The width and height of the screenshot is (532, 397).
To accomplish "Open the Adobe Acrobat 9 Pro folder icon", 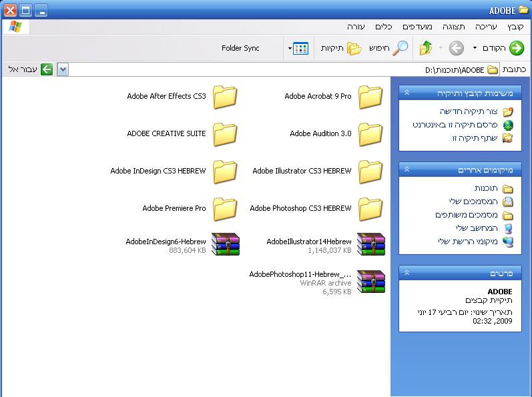I will (x=370, y=97).
